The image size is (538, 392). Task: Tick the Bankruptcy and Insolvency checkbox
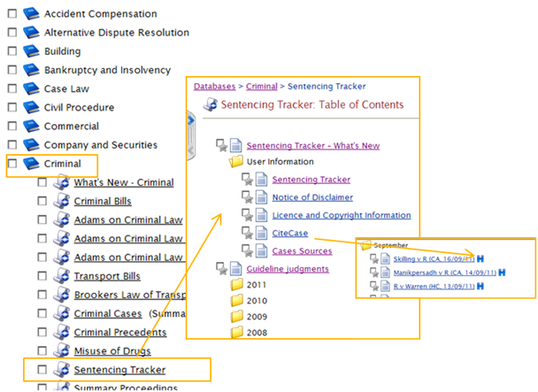(x=12, y=70)
